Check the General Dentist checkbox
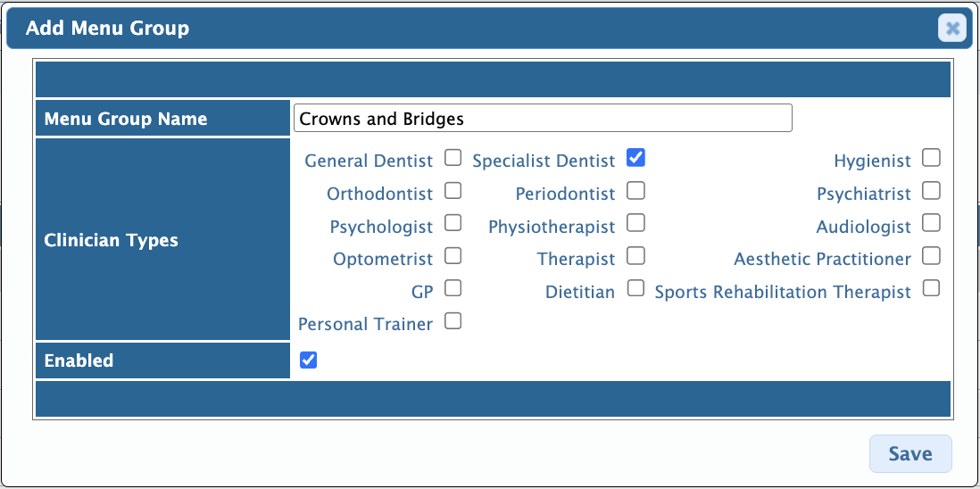The width and height of the screenshot is (980, 489). [453, 157]
